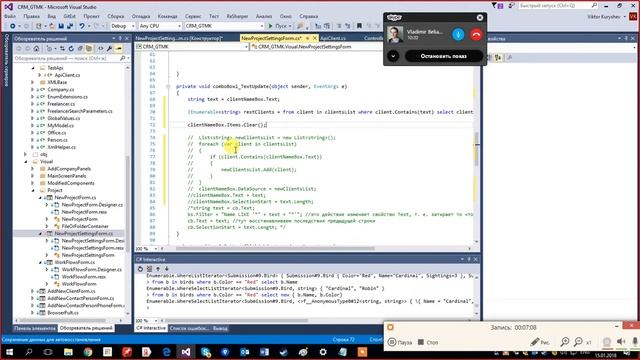640x360 pixels.
Task: Select NewProjectSettingsForm.cs in Solution Explorer
Action: pyautogui.click(x=84, y=233)
